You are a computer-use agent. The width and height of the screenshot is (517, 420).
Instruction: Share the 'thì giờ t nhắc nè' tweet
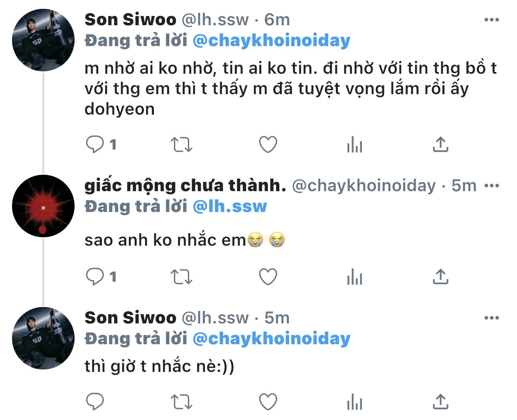(440, 402)
